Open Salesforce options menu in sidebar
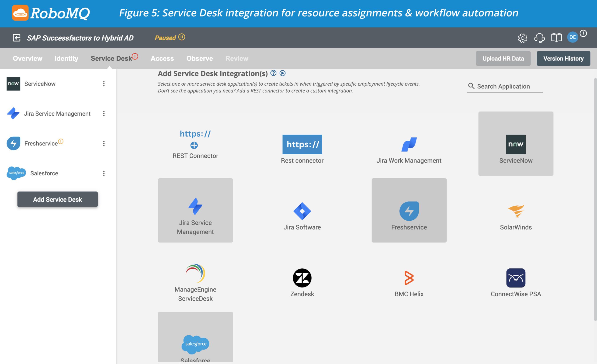The height and width of the screenshot is (364, 597). pyautogui.click(x=104, y=173)
